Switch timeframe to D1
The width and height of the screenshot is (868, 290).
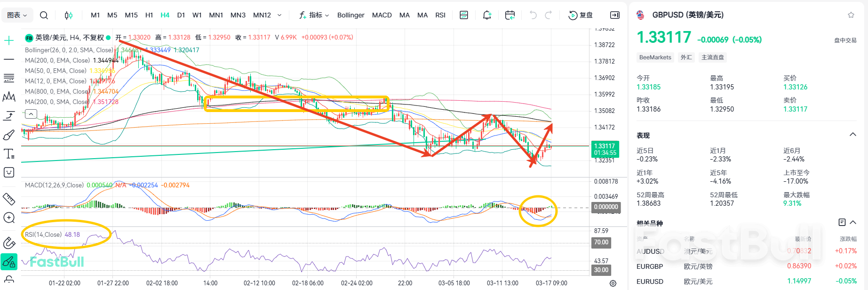(181, 15)
